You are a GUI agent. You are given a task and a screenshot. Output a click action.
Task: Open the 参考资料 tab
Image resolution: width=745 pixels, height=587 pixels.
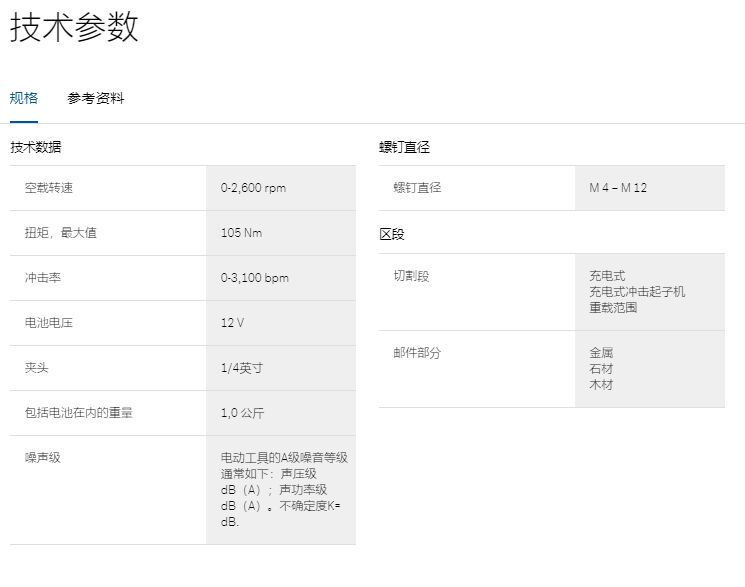(96, 98)
